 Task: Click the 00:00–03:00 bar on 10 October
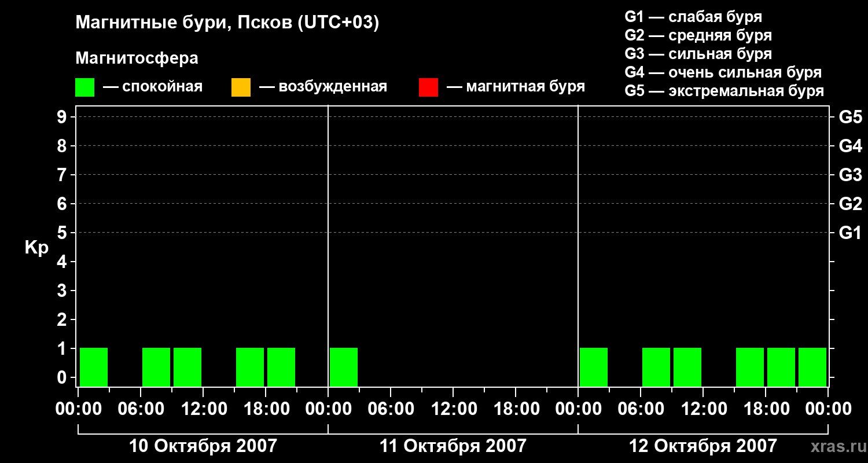(94, 367)
